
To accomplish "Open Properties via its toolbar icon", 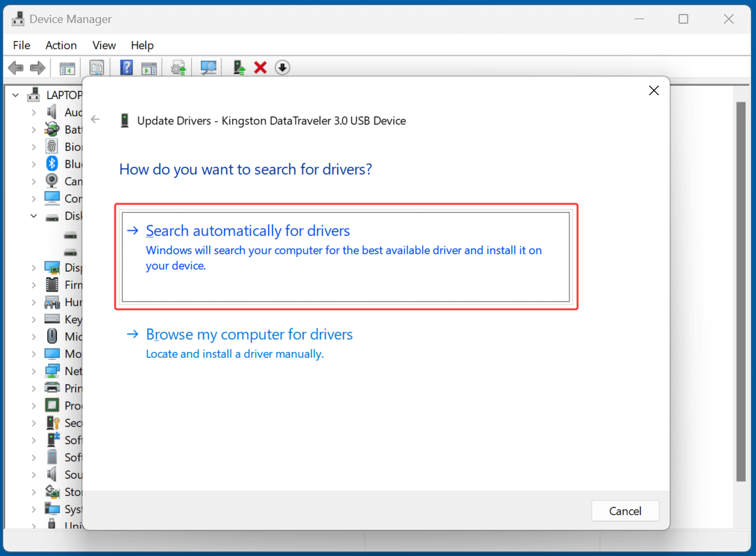I will [x=97, y=67].
